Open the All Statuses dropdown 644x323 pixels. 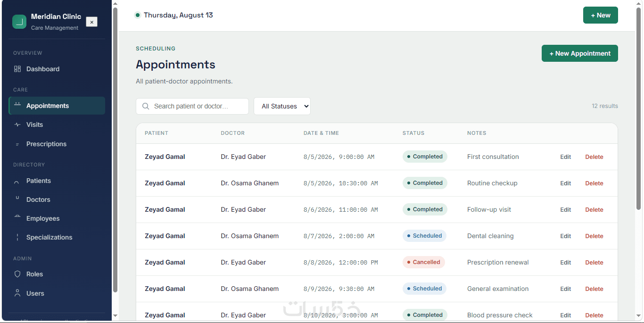click(282, 106)
